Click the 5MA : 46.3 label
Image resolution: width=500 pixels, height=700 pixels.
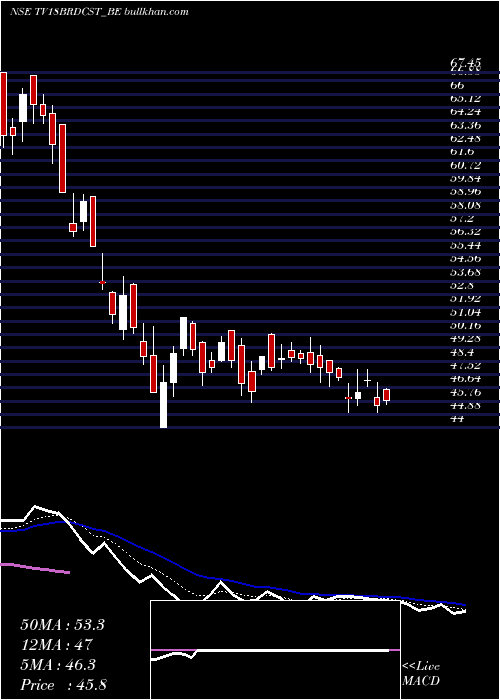59,665
